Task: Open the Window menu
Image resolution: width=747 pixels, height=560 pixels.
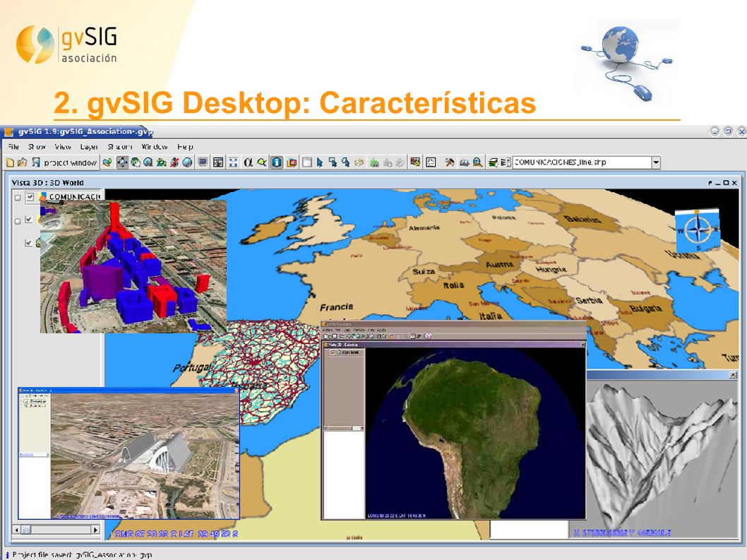Action: (155, 147)
